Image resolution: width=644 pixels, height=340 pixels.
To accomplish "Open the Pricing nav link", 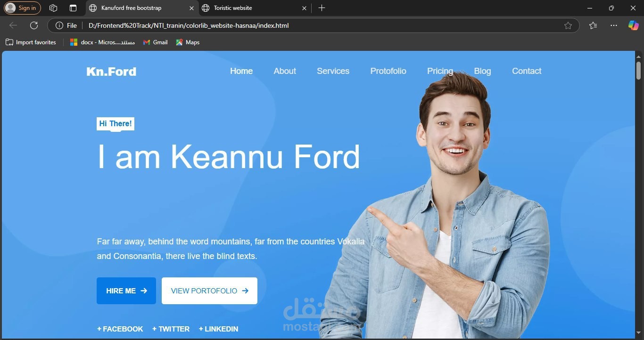I will tap(440, 71).
